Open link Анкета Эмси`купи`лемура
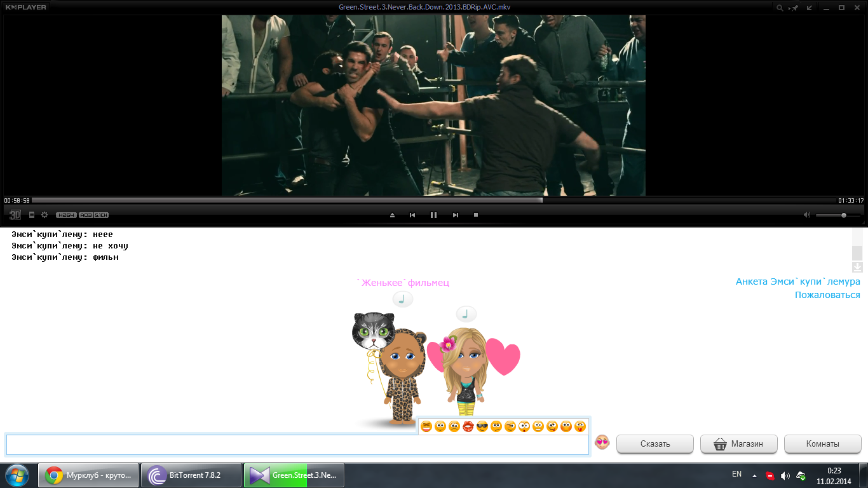 797,281
